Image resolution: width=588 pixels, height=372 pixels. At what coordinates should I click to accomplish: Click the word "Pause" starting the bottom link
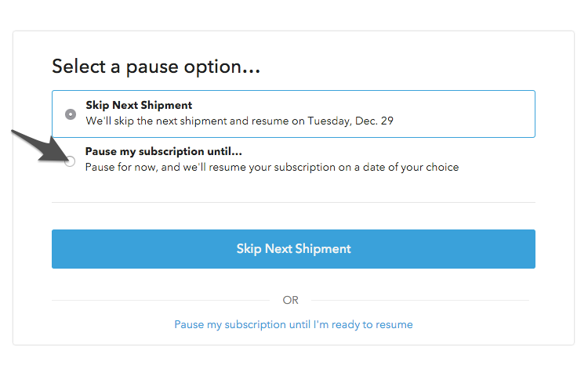click(x=189, y=324)
